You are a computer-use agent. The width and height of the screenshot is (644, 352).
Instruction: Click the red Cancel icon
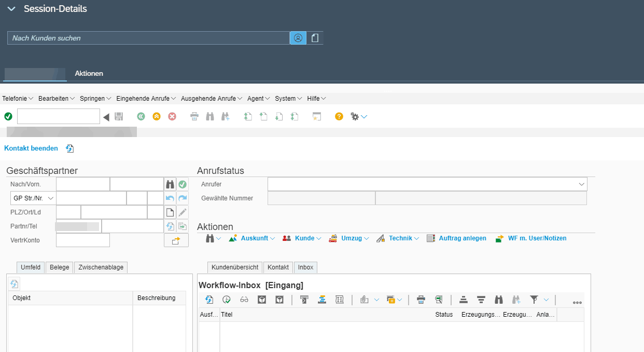coord(172,116)
